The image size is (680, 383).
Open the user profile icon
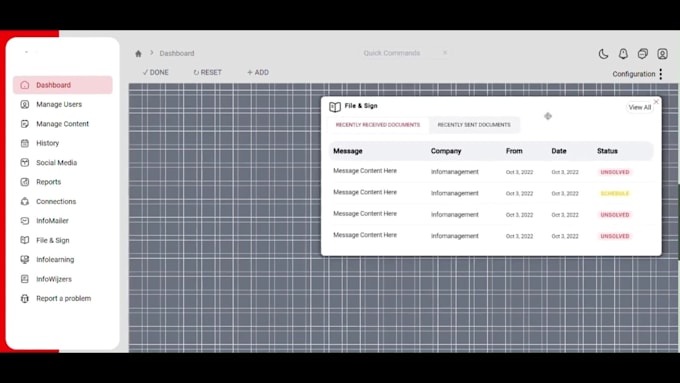tap(662, 53)
